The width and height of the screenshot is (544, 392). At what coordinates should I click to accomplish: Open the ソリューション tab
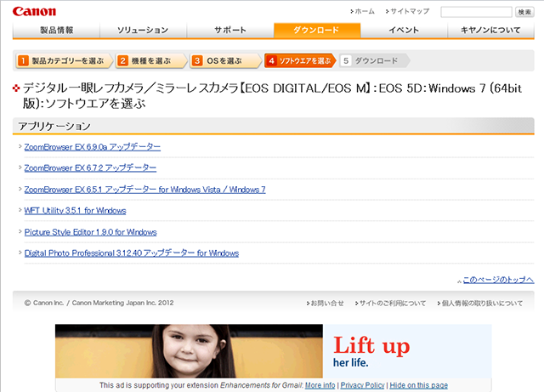click(143, 31)
